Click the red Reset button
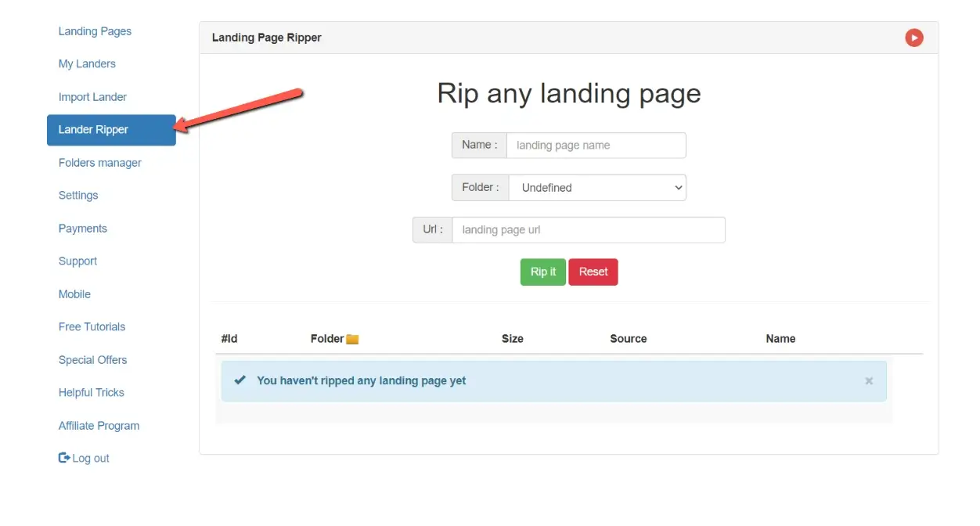The height and width of the screenshot is (526, 980). [593, 272]
